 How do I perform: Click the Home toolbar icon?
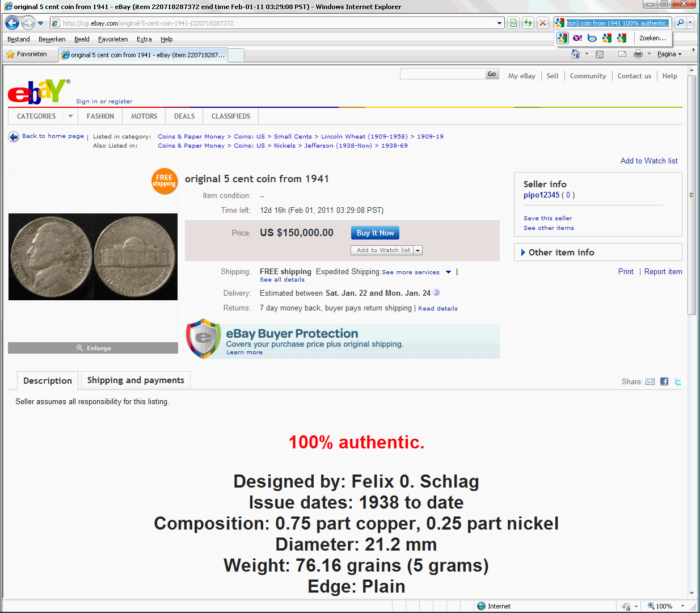point(576,54)
